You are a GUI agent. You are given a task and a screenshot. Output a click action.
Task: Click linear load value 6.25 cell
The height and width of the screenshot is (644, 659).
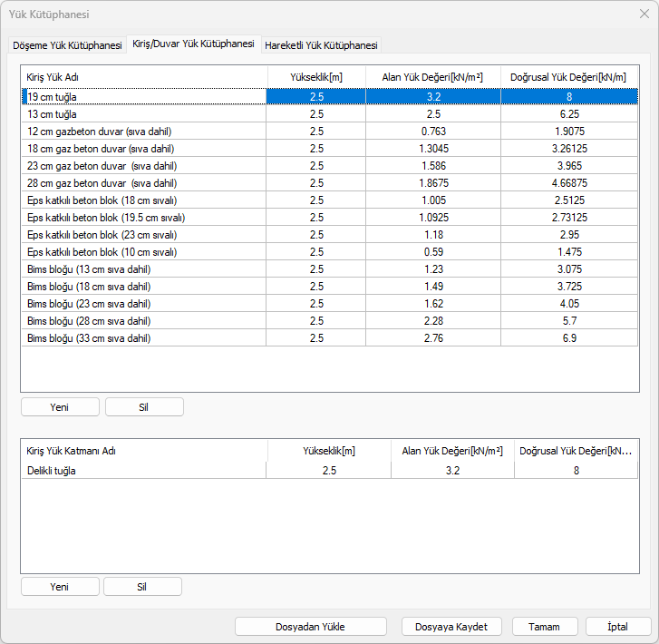(569, 114)
